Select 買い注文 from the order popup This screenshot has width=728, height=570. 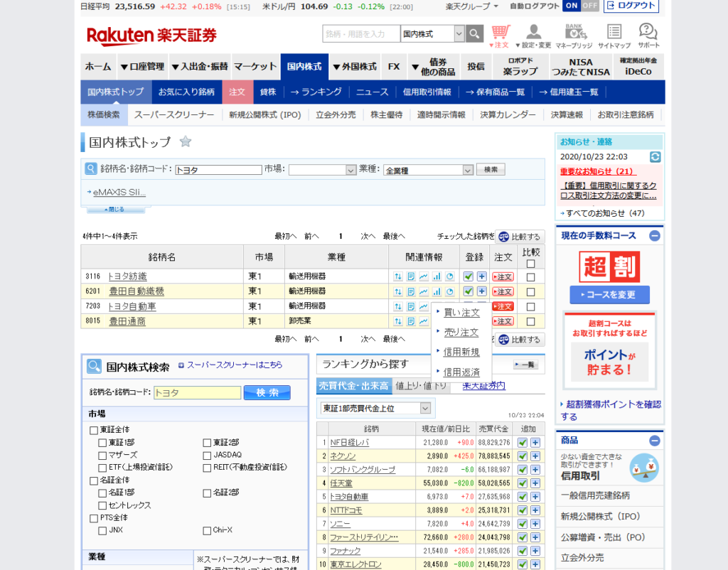[x=461, y=313]
